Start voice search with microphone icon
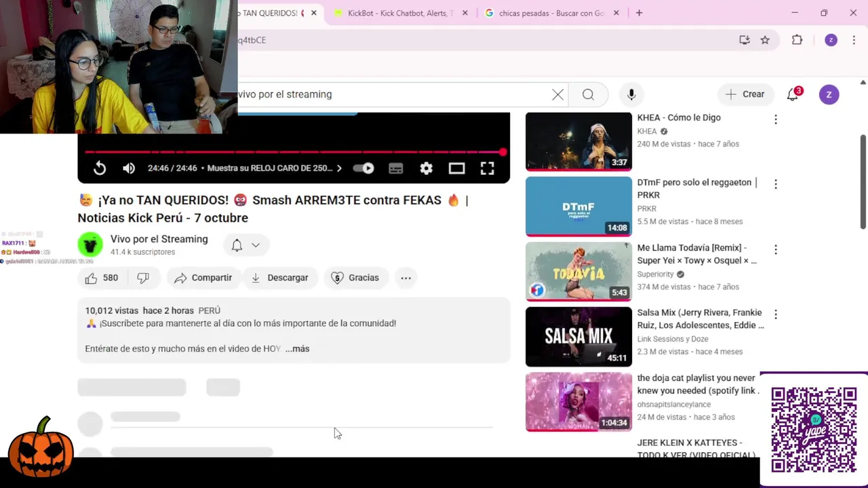Image resolution: width=868 pixels, height=488 pixels. click(631, 95)
